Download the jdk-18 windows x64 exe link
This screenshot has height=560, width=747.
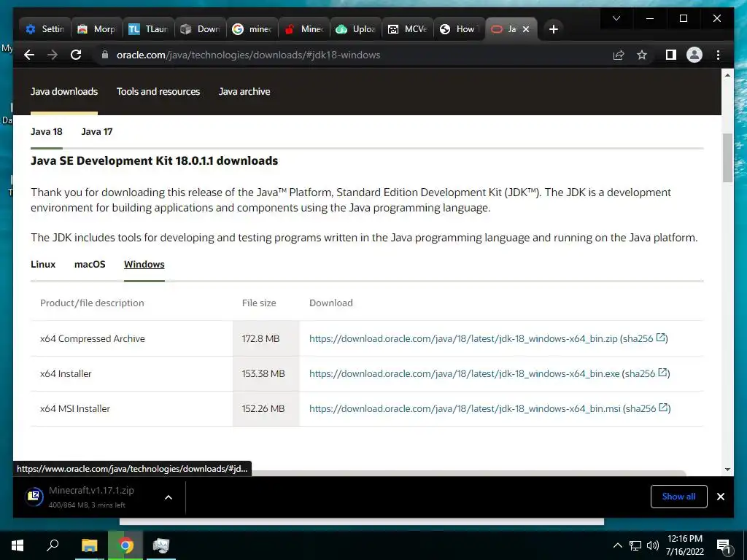point(464,374)
